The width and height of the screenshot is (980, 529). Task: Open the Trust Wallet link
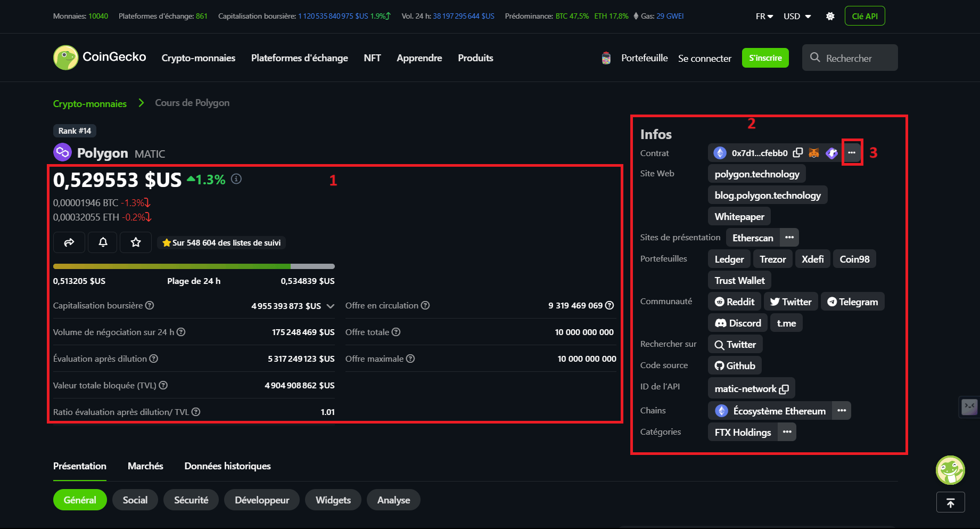click(x=739, y=280)
